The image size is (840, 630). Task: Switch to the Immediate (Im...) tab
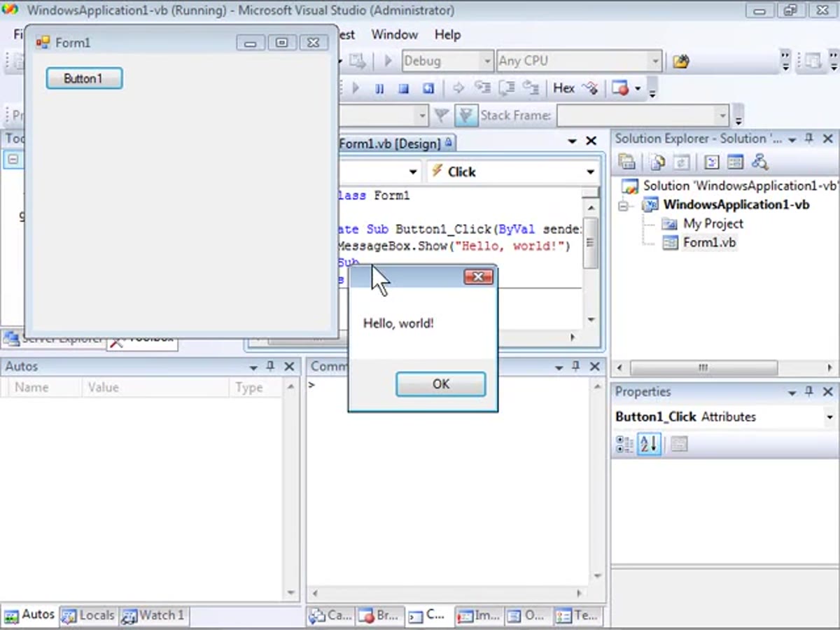(x=479, y=615)
